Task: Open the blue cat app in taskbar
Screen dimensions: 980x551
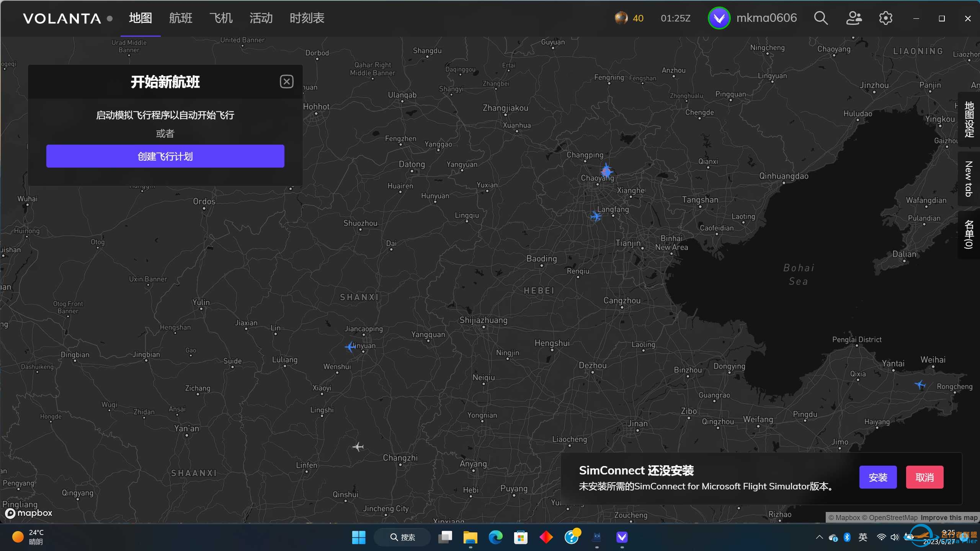Action: (596, 537)
